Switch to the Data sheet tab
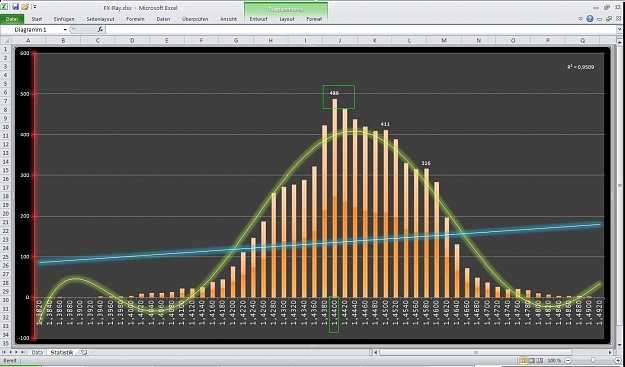This screenshot has width=625, height=367. point(37,353)
